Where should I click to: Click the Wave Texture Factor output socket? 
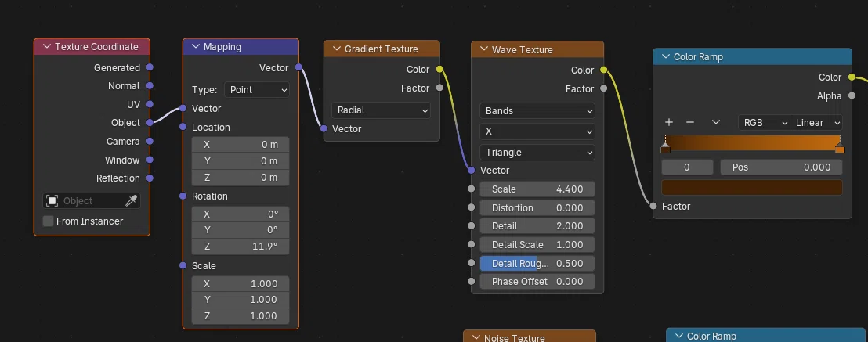[x=603, y=88]
